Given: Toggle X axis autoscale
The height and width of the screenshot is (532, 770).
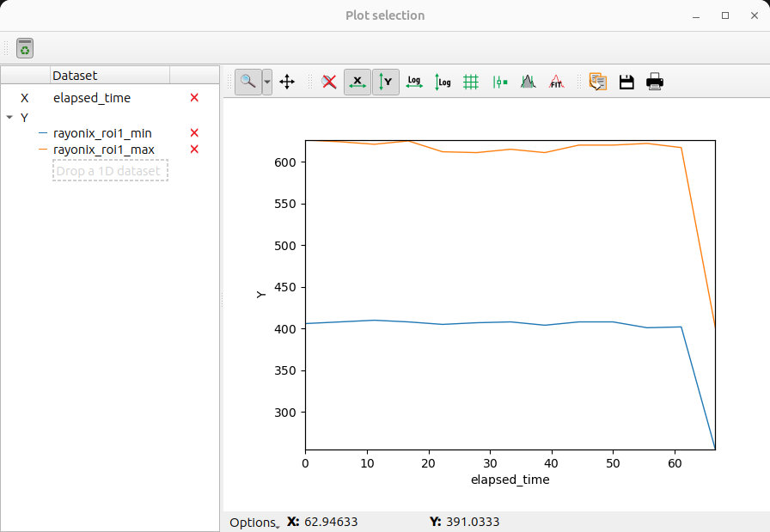Looking at the screenshot, I should coord(357,82).
